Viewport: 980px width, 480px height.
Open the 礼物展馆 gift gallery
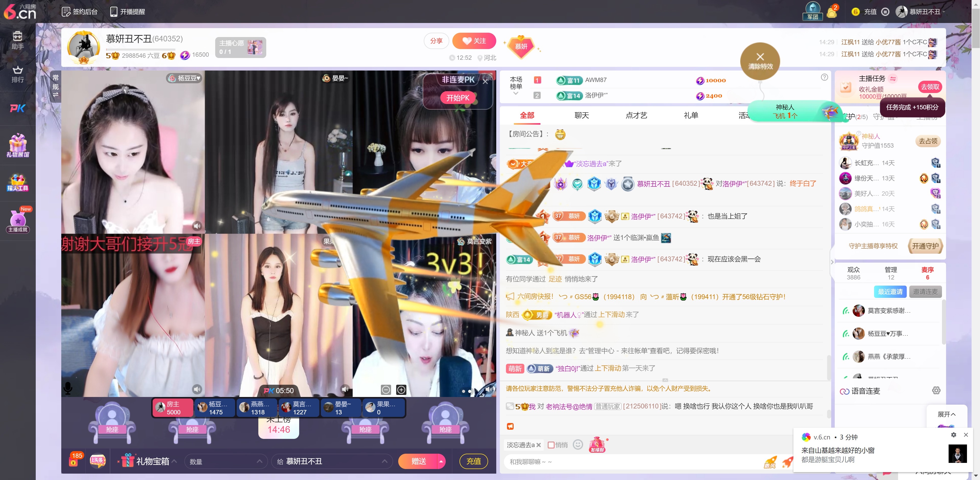point(18,145)
